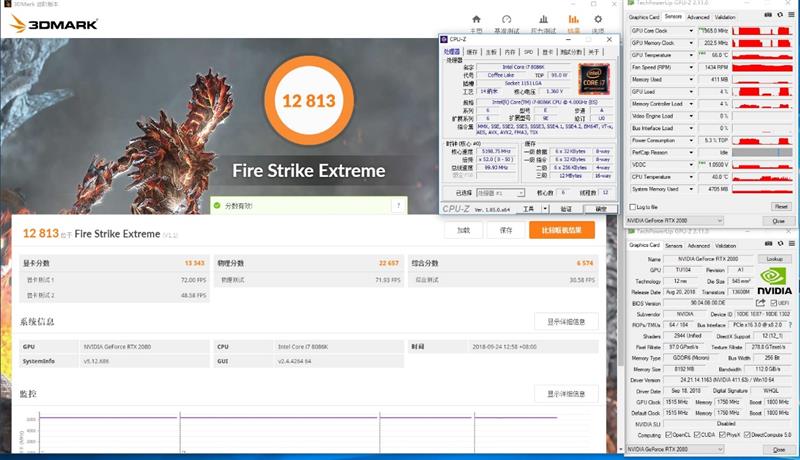800x460 pixels.
Task: Switch to Sensors tab in lower GPU-Z
Action: pyautogui.click(x=673, y=245)
